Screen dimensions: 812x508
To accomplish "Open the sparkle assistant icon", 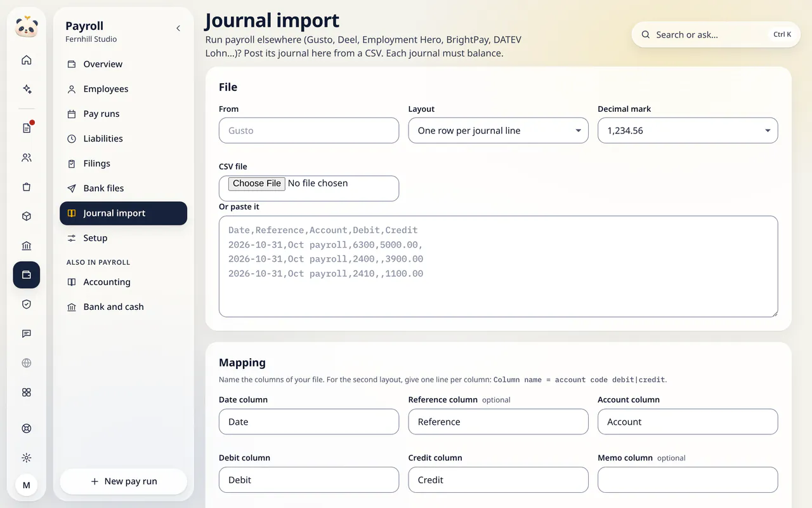I will tap(27, 90).
